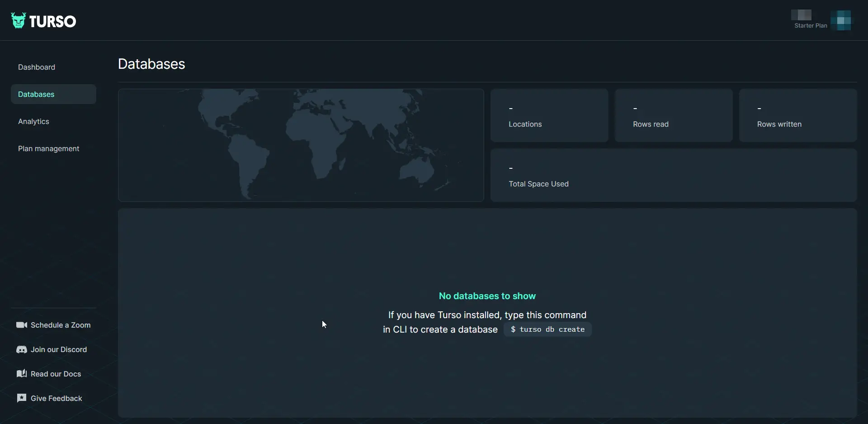868x424 pixels.
Task: Click the Discord logo icon
Action: [22, 349]
